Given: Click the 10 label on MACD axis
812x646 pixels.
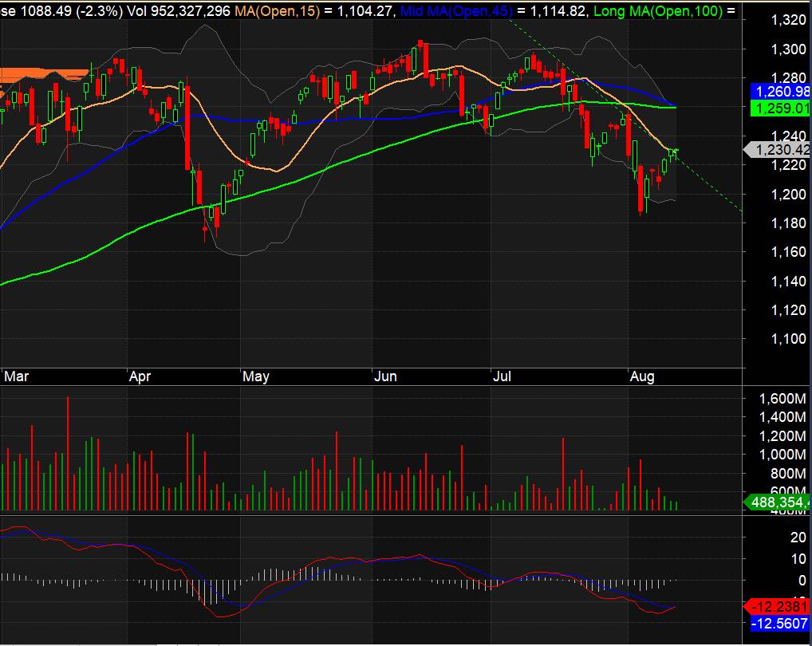Looking at the screenshot, I should pos(798,559).
